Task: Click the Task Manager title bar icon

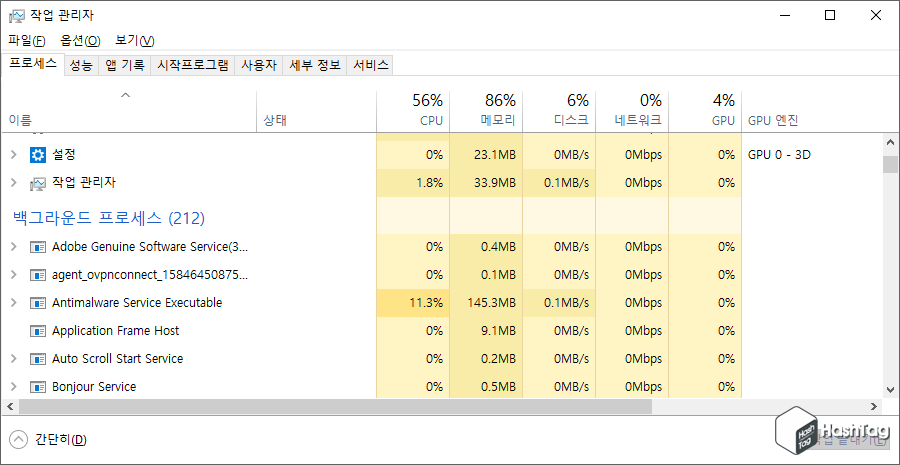Action: click(x=17, y=16)
